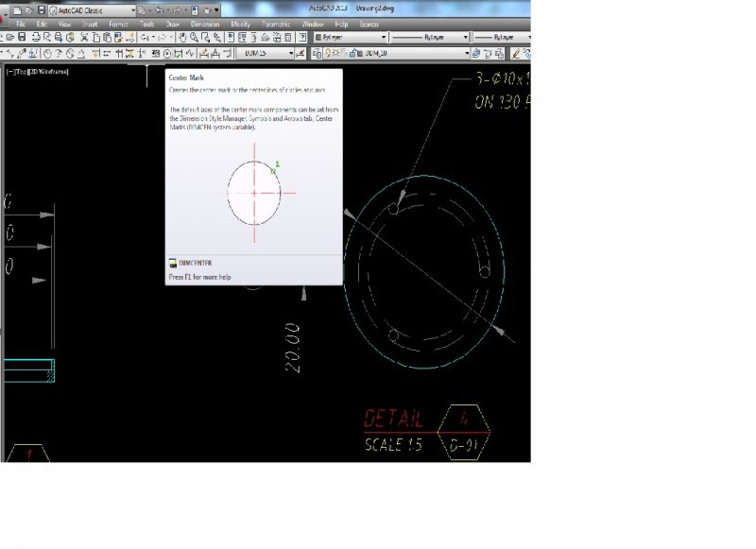Screen dimensions: 756x549
Task: Select the Quick Dimension tool
Action: pyautogui.click(x=95, y=54)
